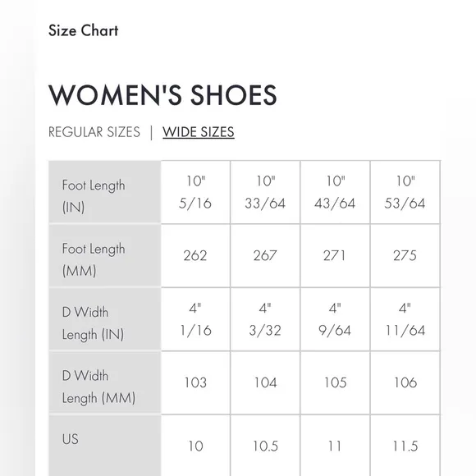Select the 10" 33/64 foot length cell
476x476 pixels.
coord(265,192)
